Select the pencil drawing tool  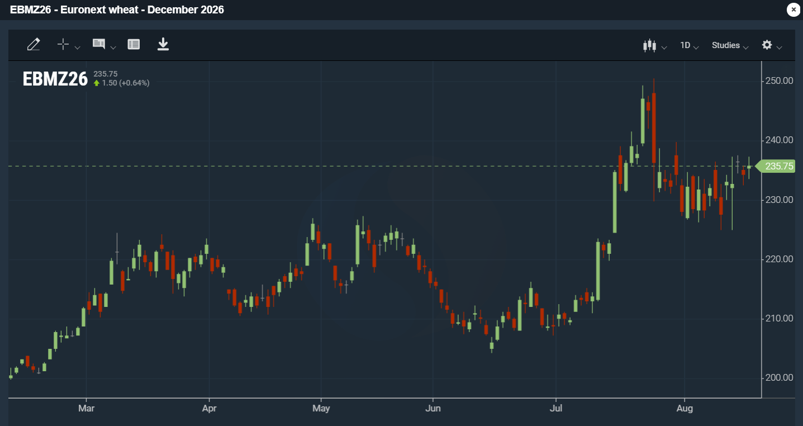[x=33, y=45]
